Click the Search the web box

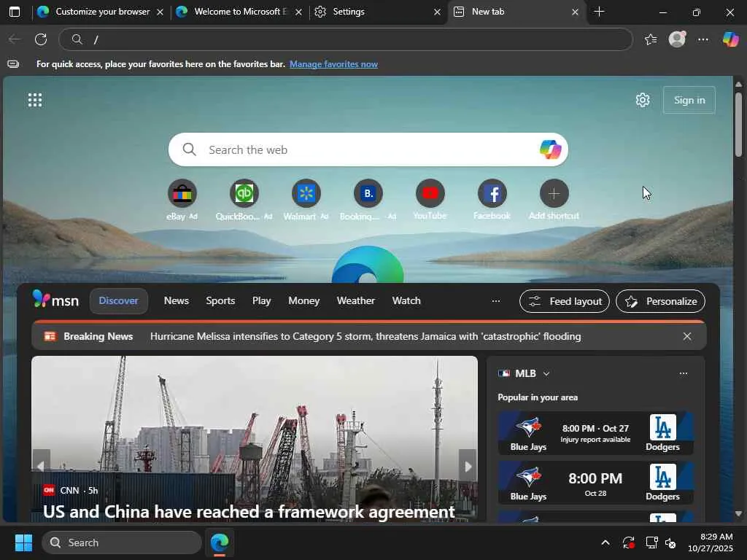point(368,149)
